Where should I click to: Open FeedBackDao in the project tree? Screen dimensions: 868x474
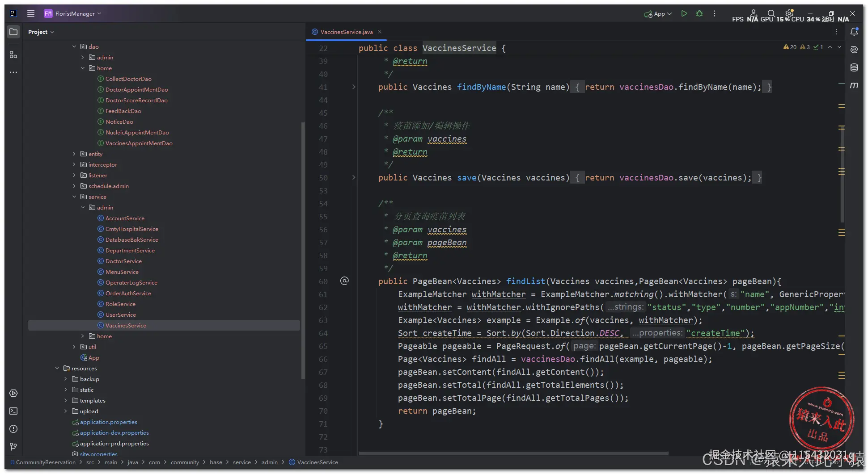click(x=123, y=111)
